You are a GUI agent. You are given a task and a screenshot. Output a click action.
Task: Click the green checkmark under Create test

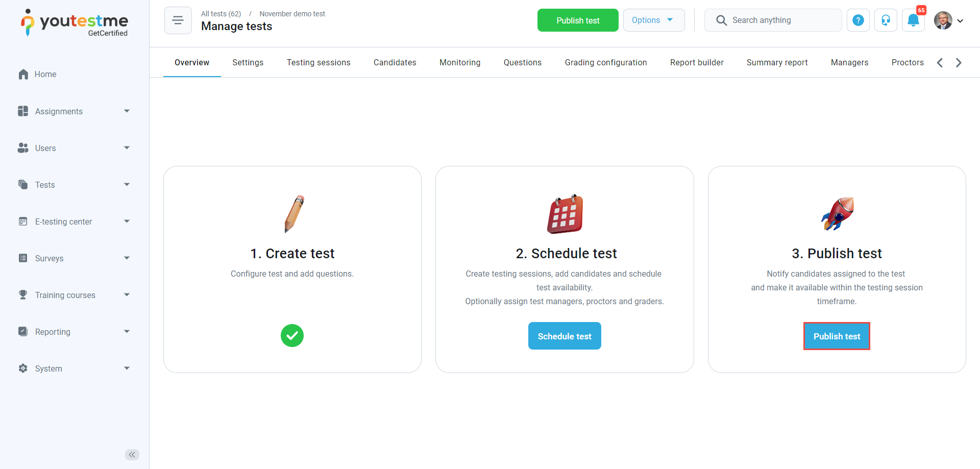coord(292,336)
